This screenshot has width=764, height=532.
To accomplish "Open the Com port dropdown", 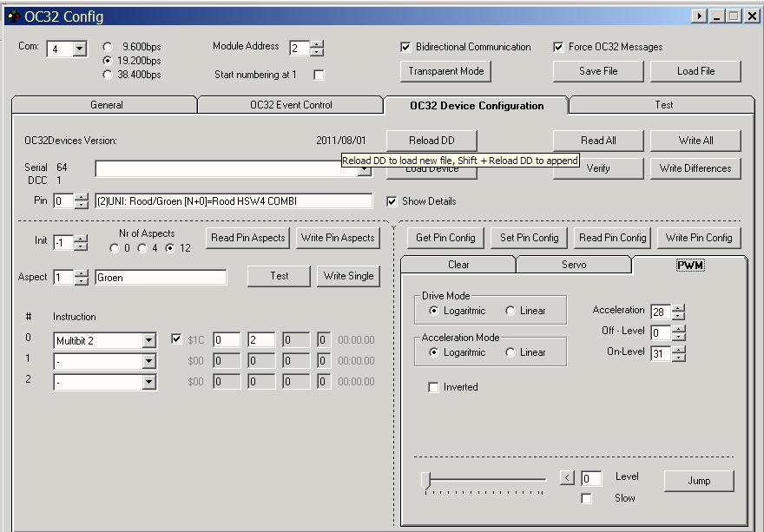I will click(79, 49).
